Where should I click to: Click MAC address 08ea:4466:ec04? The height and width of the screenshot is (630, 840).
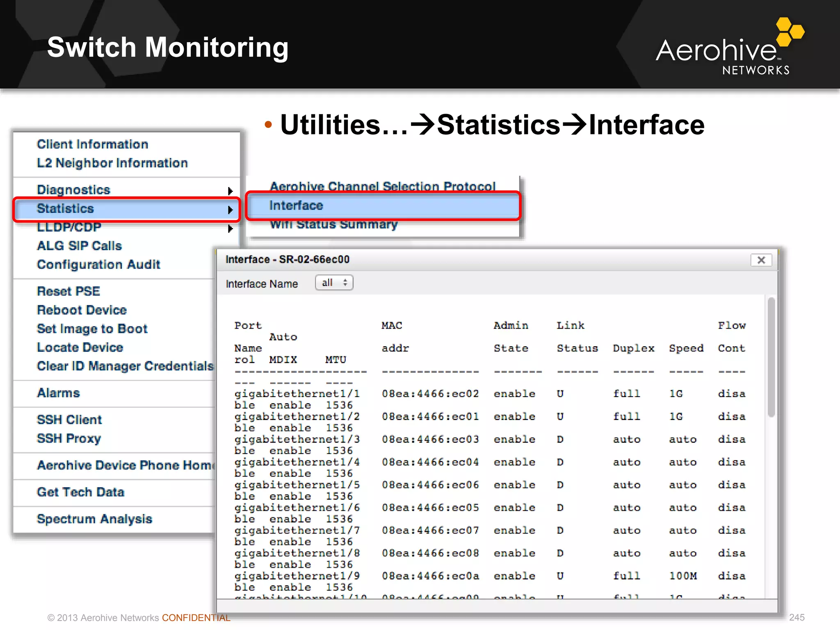[430, 462]
